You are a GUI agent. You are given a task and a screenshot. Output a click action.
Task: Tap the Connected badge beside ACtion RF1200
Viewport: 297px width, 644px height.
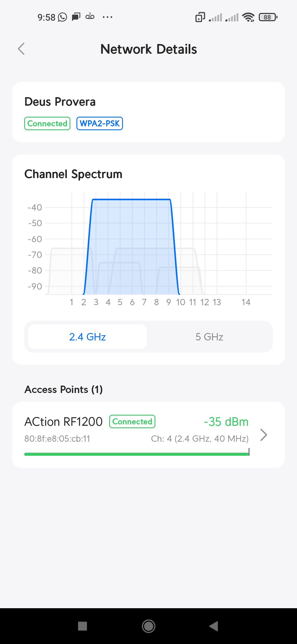click(132, 422)
